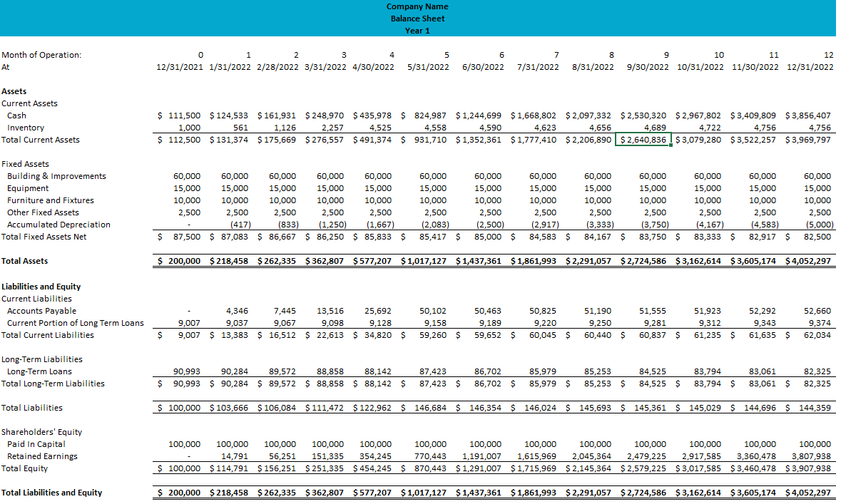
Task: Select the Assets heading
Action: [x=14, y=91]
